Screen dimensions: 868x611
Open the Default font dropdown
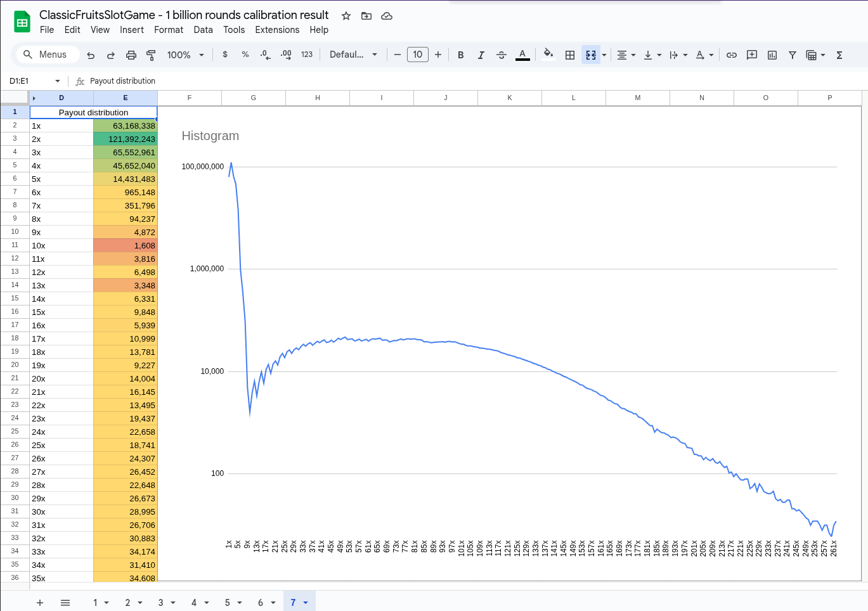point(353,55)
